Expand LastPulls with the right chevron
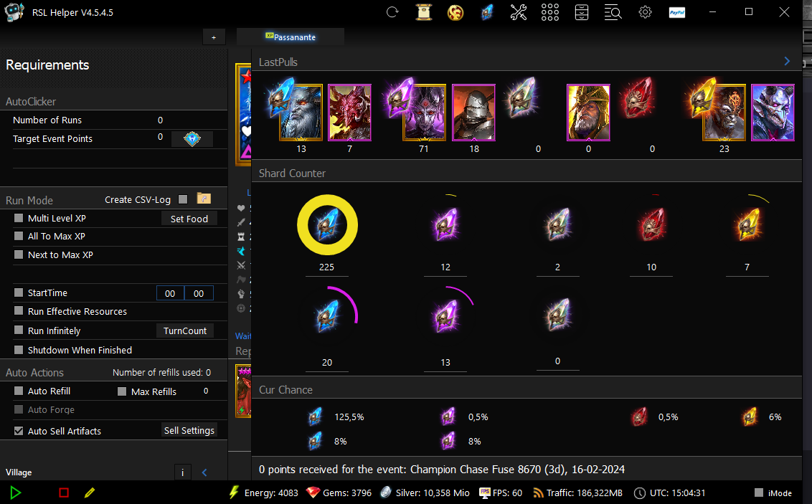Viewport: 812px width, 504px height. click(x=787, y=61)
